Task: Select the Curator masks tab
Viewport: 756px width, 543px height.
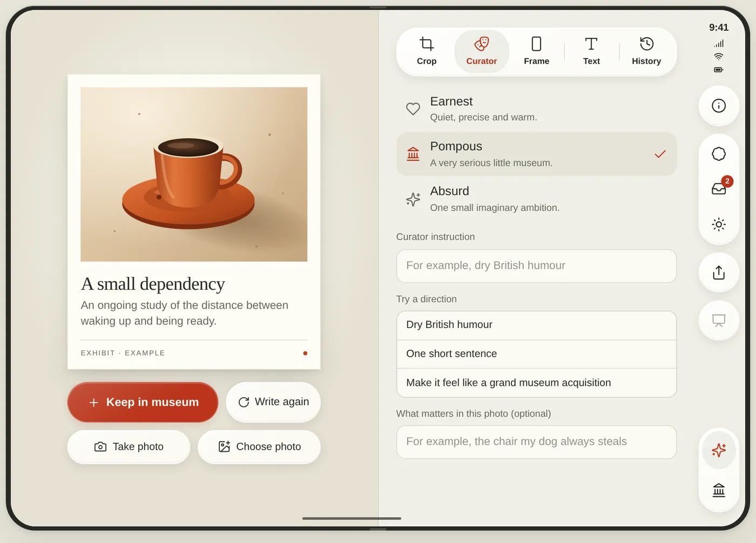Action: (x=482, y=51)
